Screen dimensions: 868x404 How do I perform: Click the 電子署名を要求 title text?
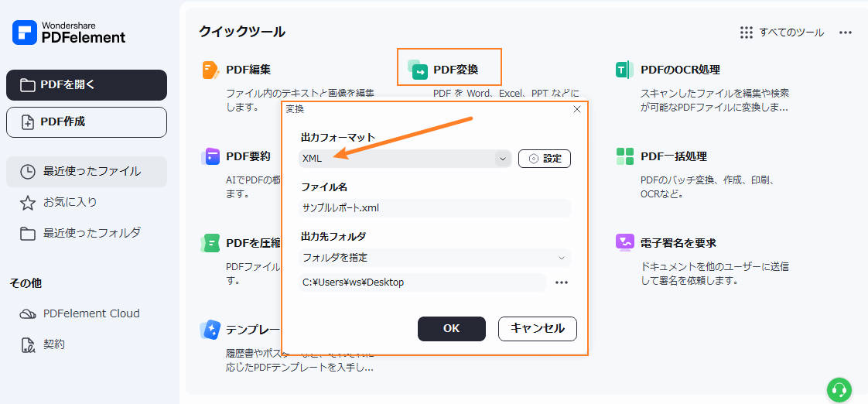(x=678, y=243)
